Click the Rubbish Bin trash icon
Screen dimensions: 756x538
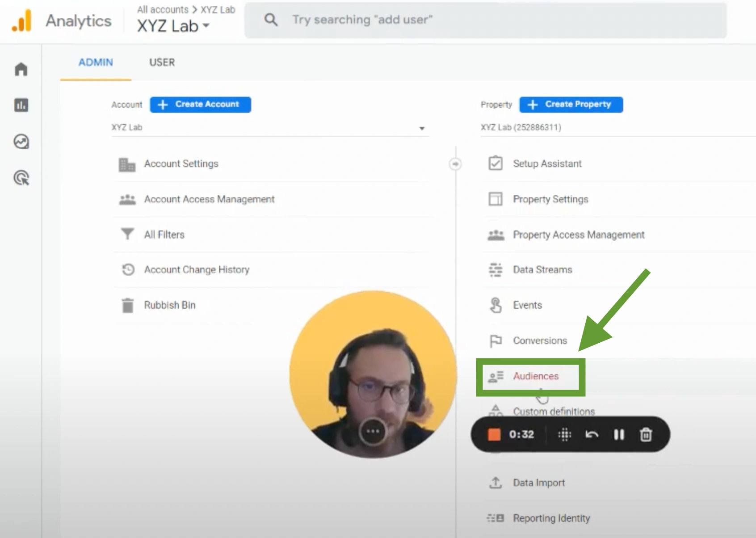pos(128,305)
